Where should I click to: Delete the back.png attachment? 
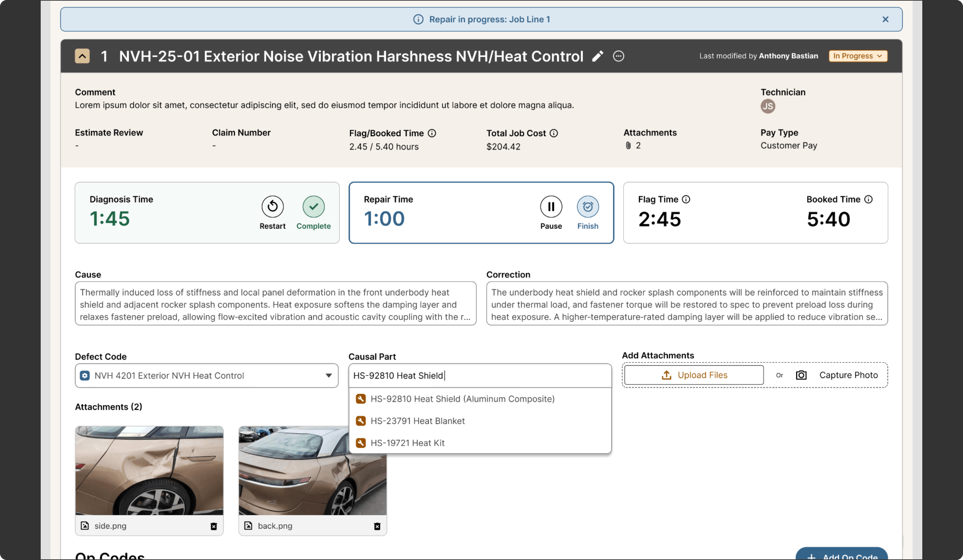coord(377,526)
